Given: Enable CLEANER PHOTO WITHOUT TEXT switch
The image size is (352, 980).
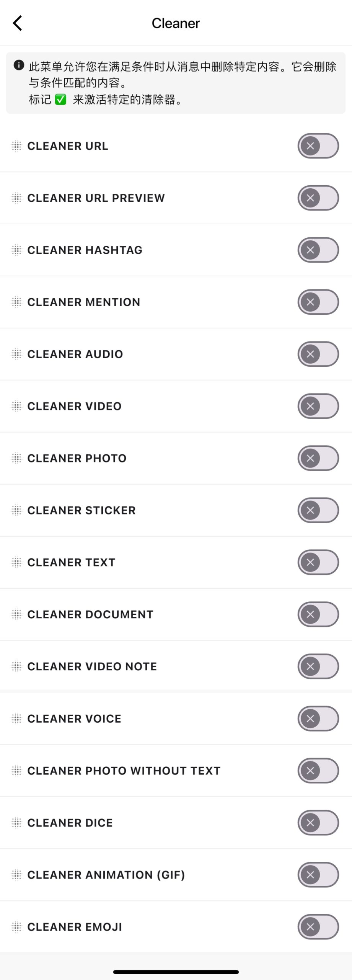Looking at the screenshot, I should [318, 771].
